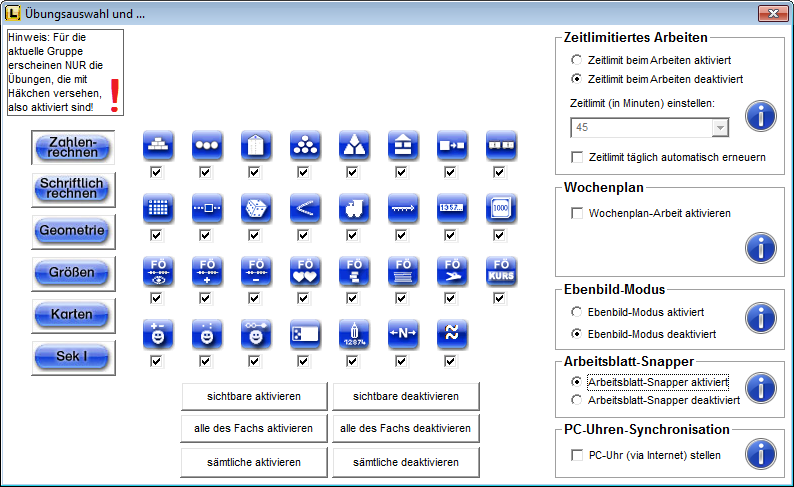Switch to the Geometrie category
Image resolution: width=794 pixels, height=487 pixels.
pos(72,230)
